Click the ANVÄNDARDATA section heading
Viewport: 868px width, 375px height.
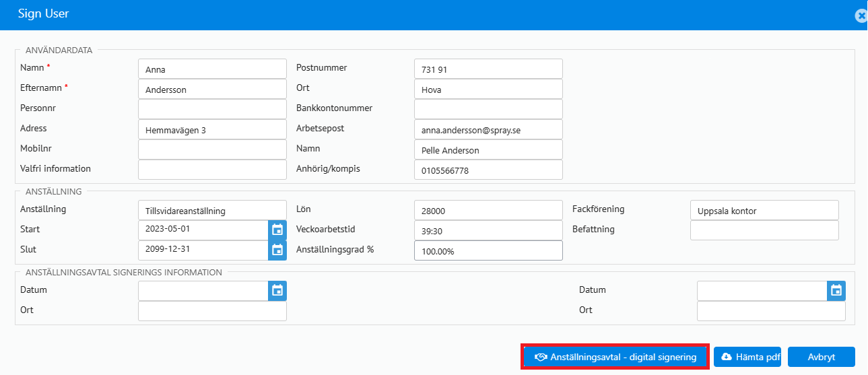(59, 50)
